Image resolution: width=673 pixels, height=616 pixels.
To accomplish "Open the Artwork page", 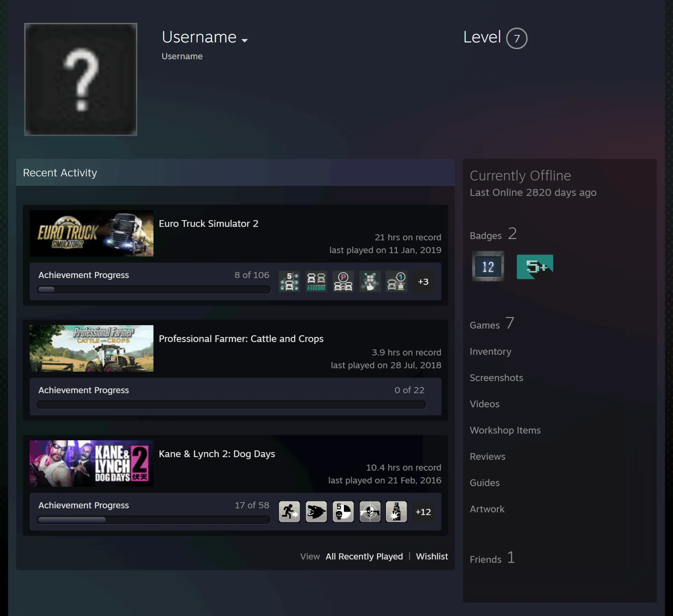I will click(x=487, y=509).
